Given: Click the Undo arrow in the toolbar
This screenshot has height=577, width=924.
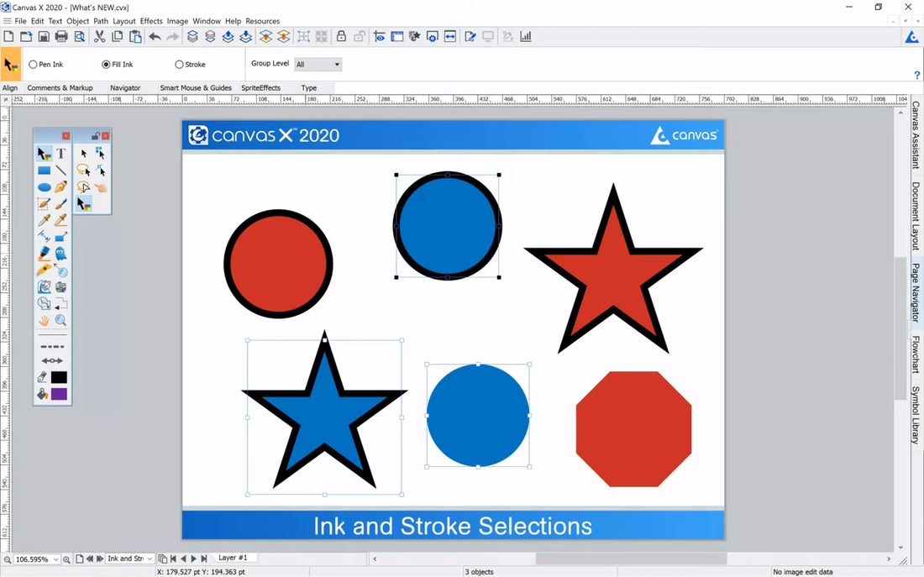Looking at the screenshot, I should [155, 36].
